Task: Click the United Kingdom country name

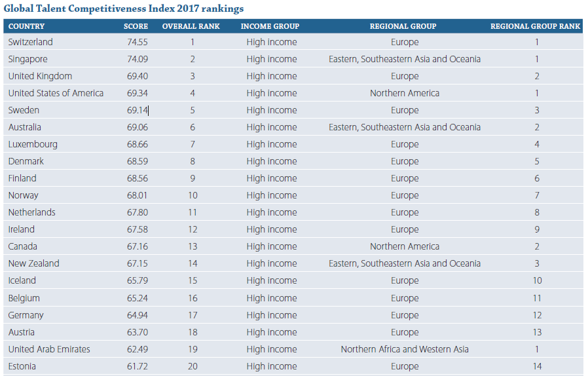Action: (40, 76)
